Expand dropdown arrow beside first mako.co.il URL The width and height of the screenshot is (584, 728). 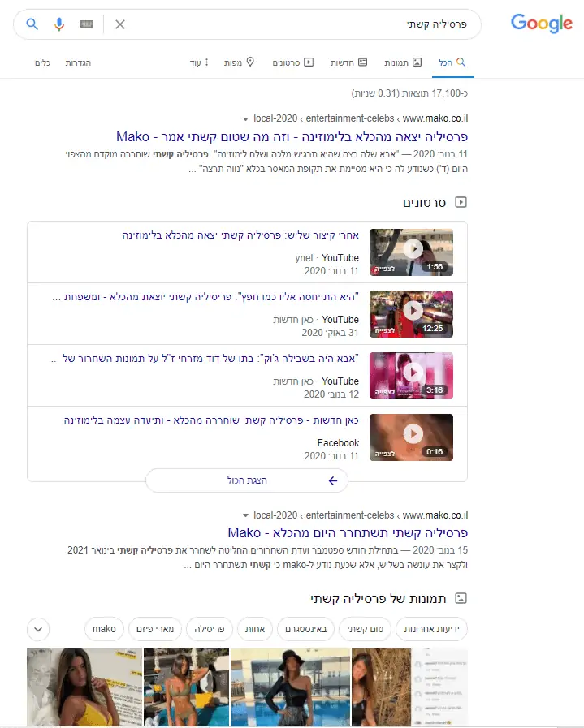pos(245,119)
